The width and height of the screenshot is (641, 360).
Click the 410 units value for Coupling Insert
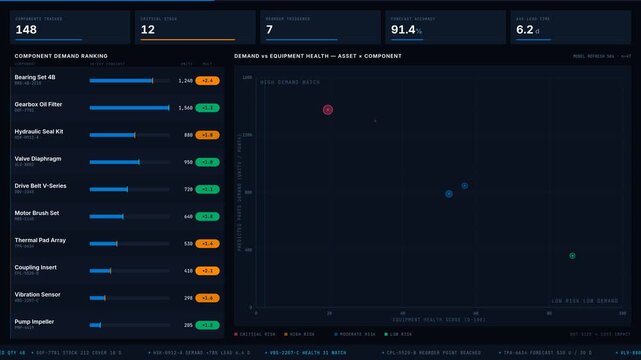tap(188, 271)
